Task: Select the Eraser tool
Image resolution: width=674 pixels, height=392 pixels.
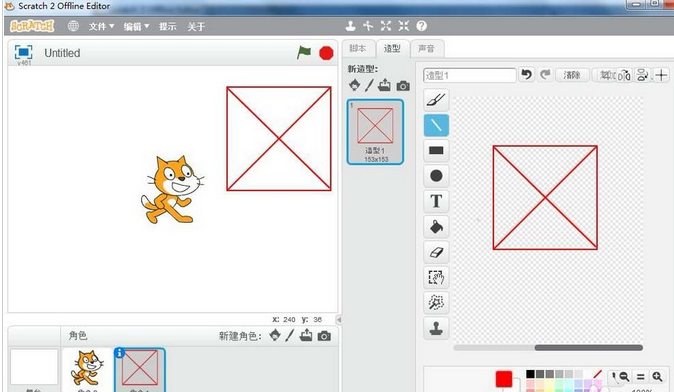Action: click(x=436, y=252)
